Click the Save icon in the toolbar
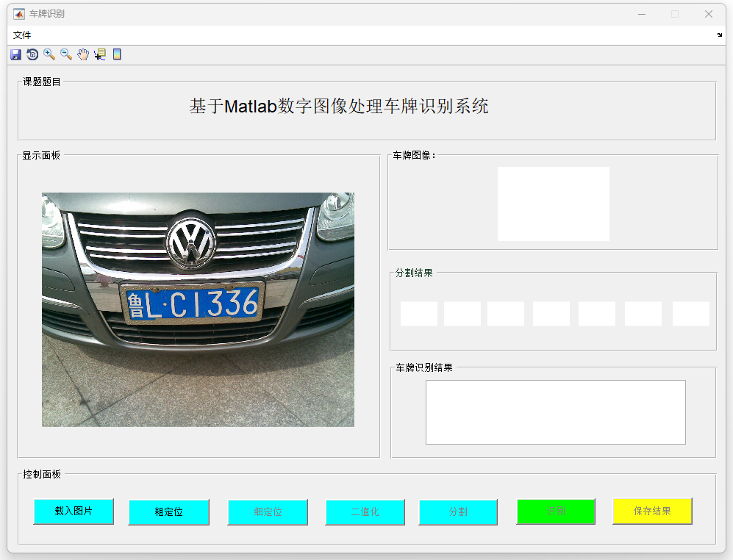 [15, 54]
